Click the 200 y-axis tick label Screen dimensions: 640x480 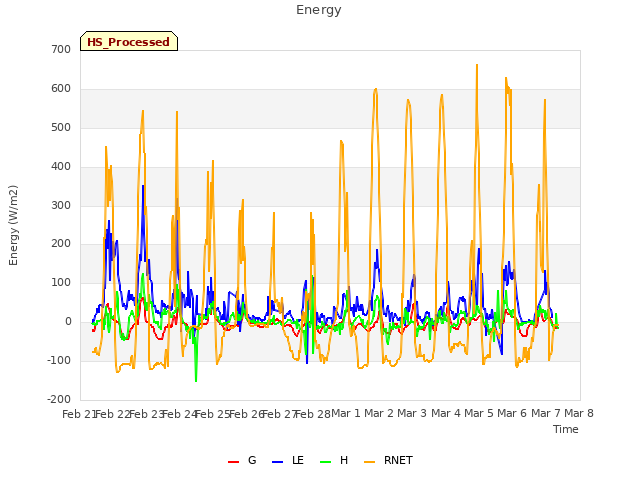click(61, 244)
